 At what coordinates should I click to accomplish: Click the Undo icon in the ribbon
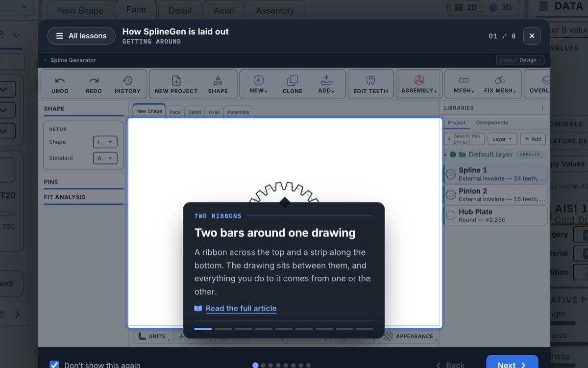(x=60, y=80)
